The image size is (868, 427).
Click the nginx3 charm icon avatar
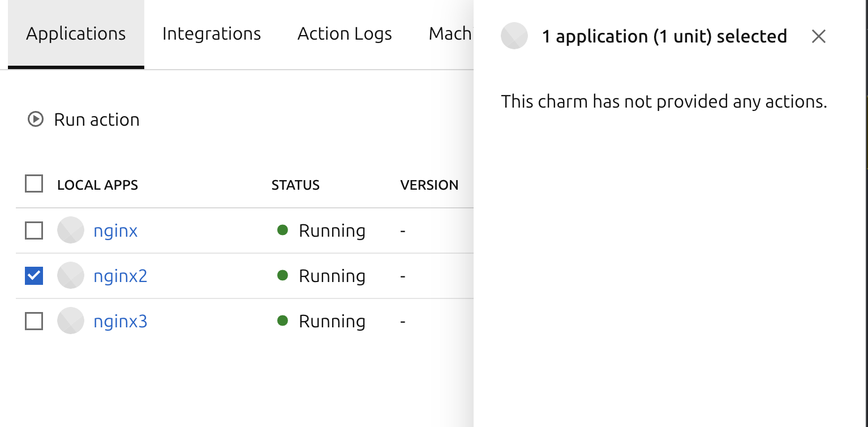[x=70, y=321]
